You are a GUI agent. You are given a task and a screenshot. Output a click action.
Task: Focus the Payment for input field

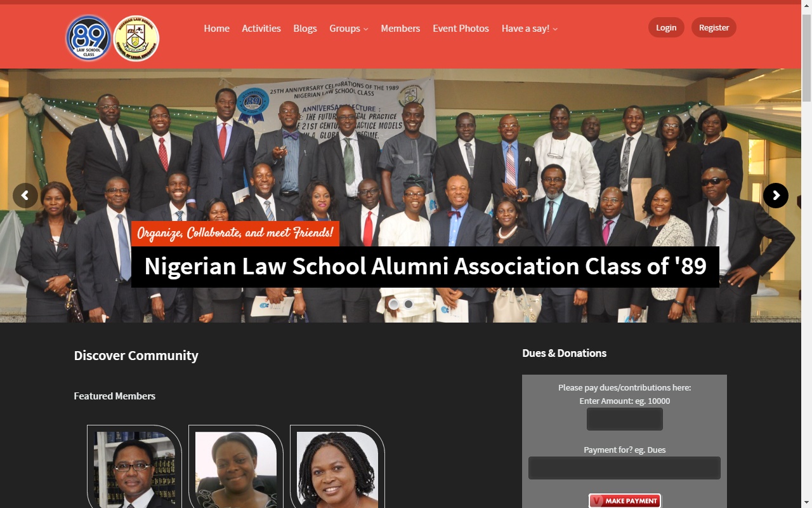click(x=624, y=468)
